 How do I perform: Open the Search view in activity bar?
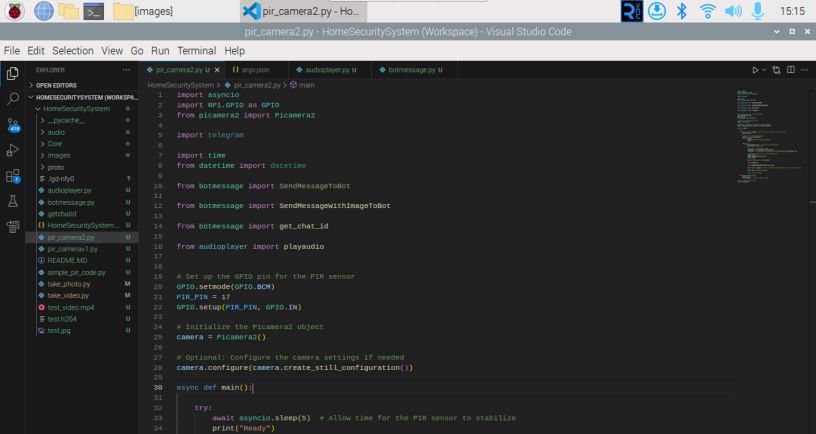[x=12, y=98]
